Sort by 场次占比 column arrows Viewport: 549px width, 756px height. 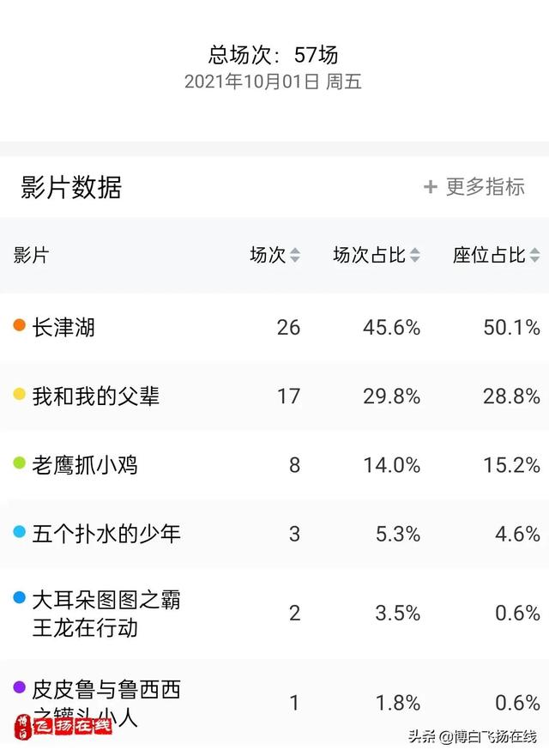point(414,255)
